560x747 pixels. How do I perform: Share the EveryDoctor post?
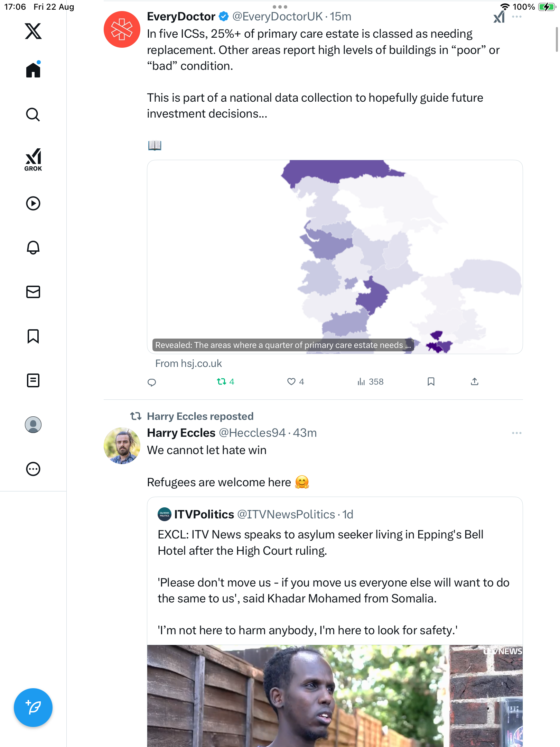pyautogui.click(x=475, y=381)
